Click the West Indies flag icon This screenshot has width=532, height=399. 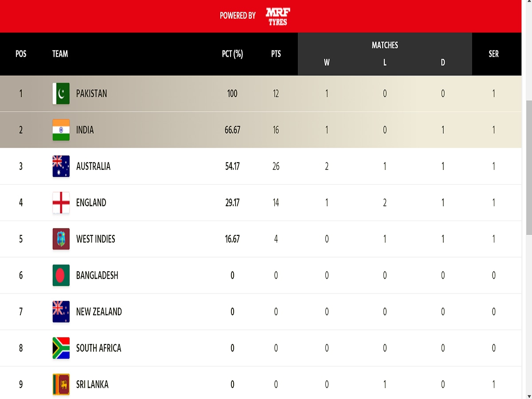(x=61, y=239)
